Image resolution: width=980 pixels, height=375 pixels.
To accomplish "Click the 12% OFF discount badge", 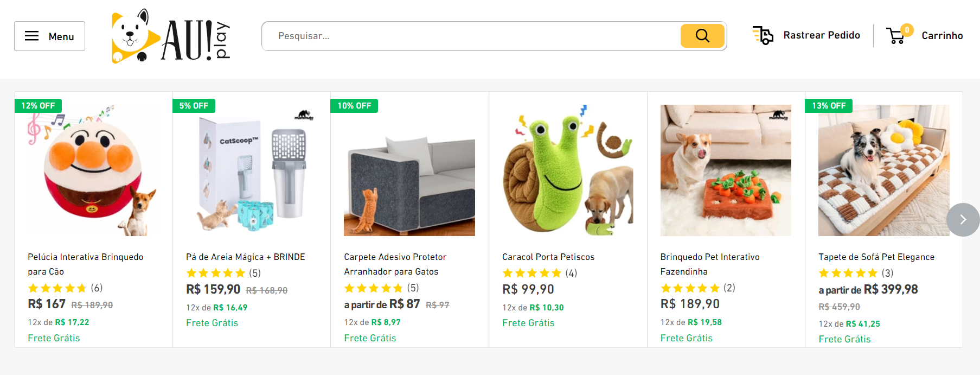I will click(x=38, y=106).
